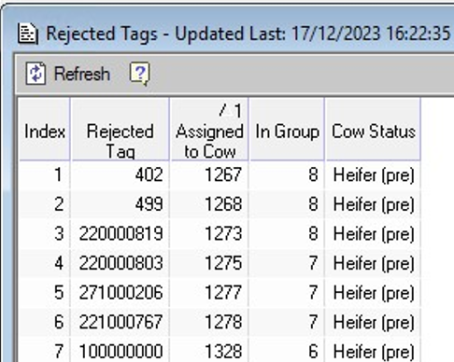454x362 pixels.
Task: Select rejected tag 402 cell
Action: tap(120, 175)
